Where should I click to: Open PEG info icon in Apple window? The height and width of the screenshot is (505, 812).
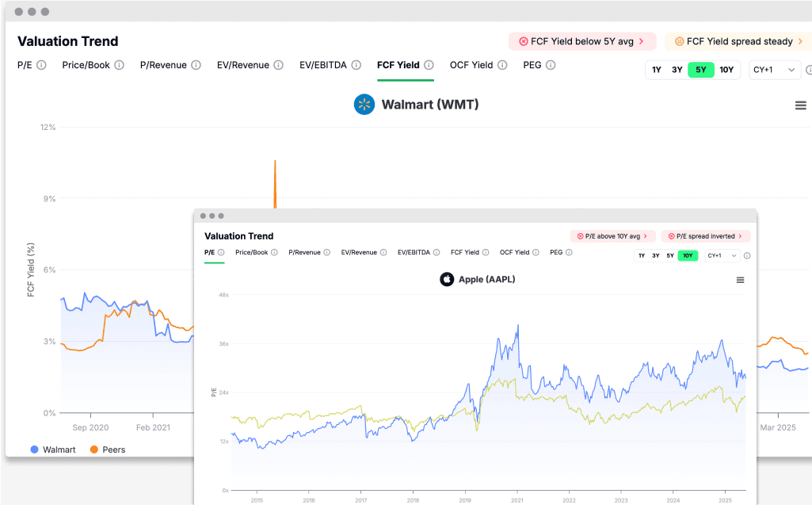569,252
